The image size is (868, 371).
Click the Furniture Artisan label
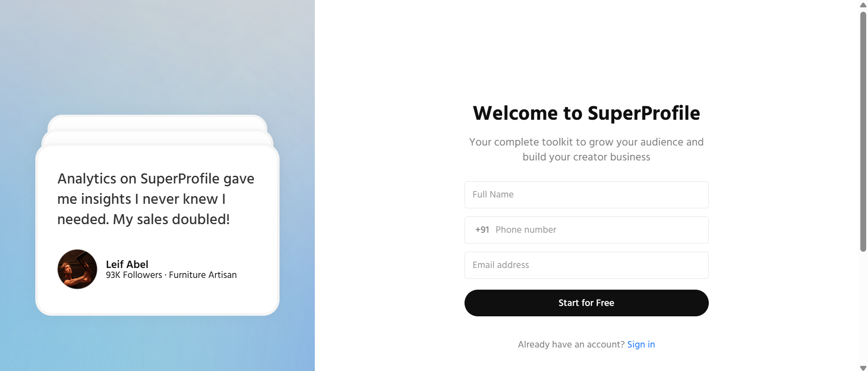pyautogui.click(x=203, y=275)
